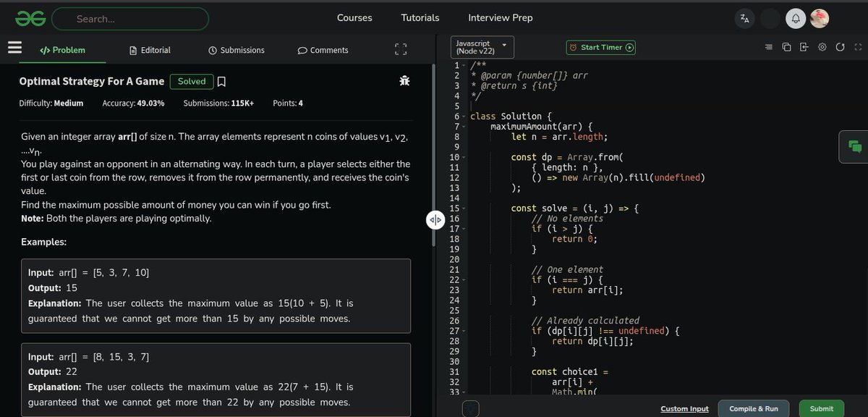The height and width of the screenshot is (417, 868).
Task: Click the 'Submissions: 115K+' text
Action: click(x=218, y=103)
